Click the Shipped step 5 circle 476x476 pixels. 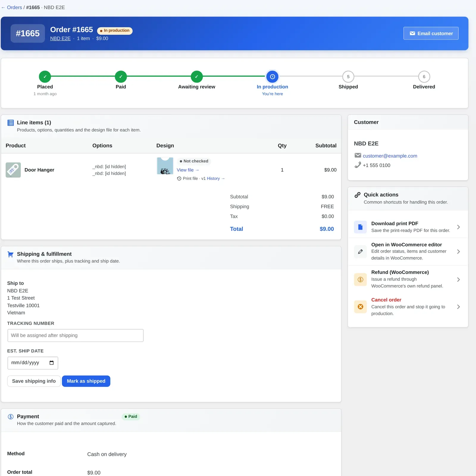[x=348, y=76]
